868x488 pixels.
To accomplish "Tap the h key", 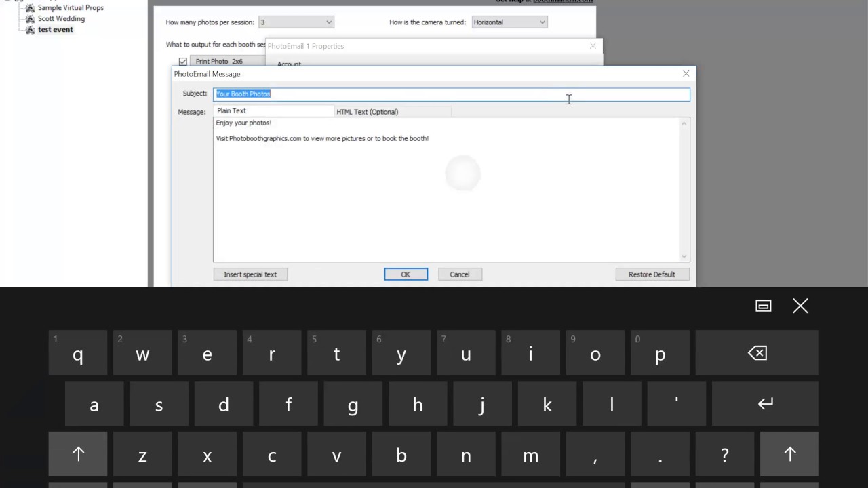I will click(418, 404).
